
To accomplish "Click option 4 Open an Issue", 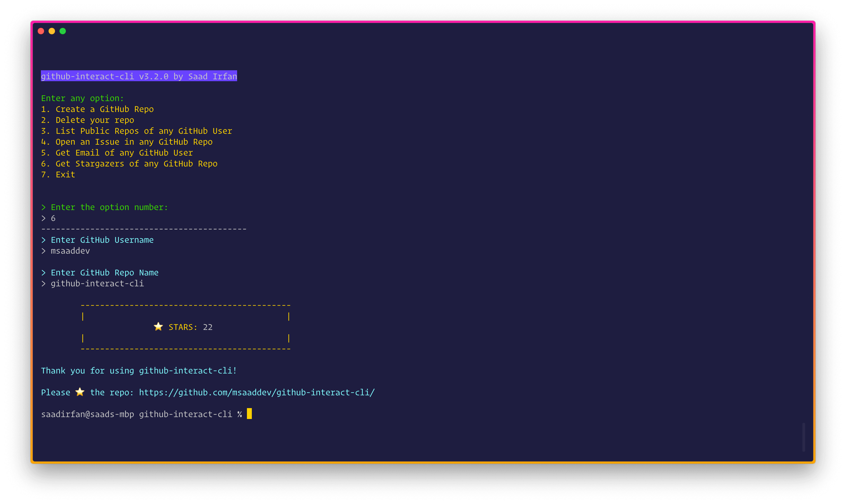I will tap(126, 142).
